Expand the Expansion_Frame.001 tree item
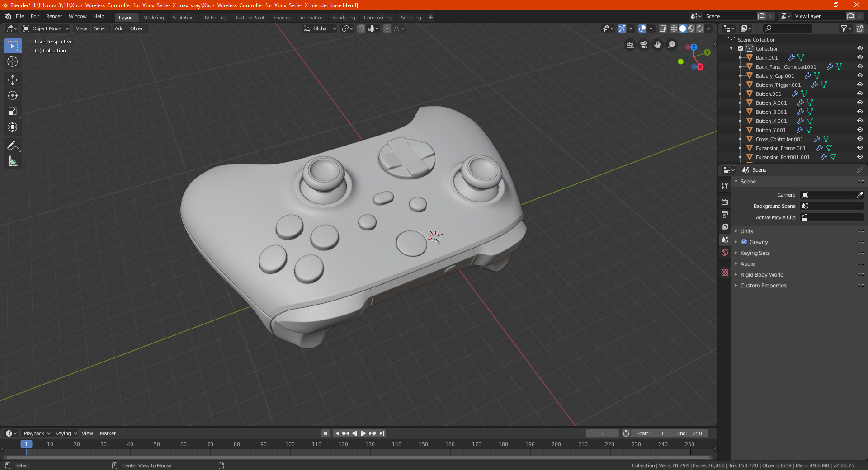The height and width of the screenshot is (470, 868). (x=740, y=148)
